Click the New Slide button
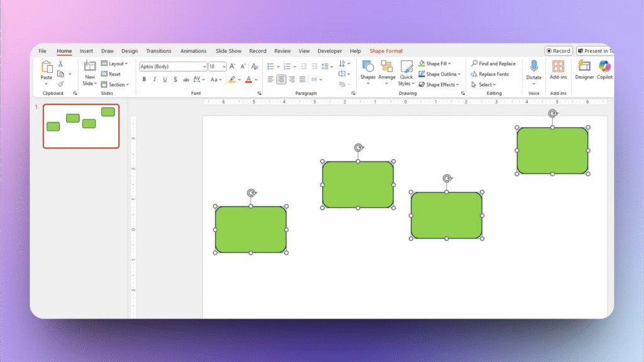This screenshot has width=644, height=362. point(89,70)
